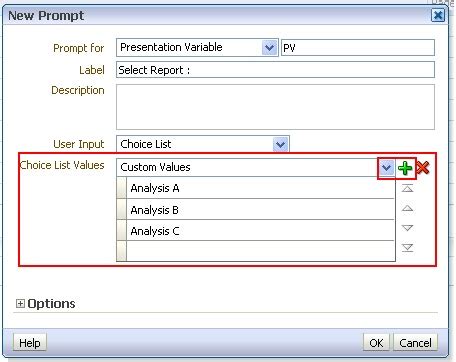Click into the Label field

click(275, 70)
